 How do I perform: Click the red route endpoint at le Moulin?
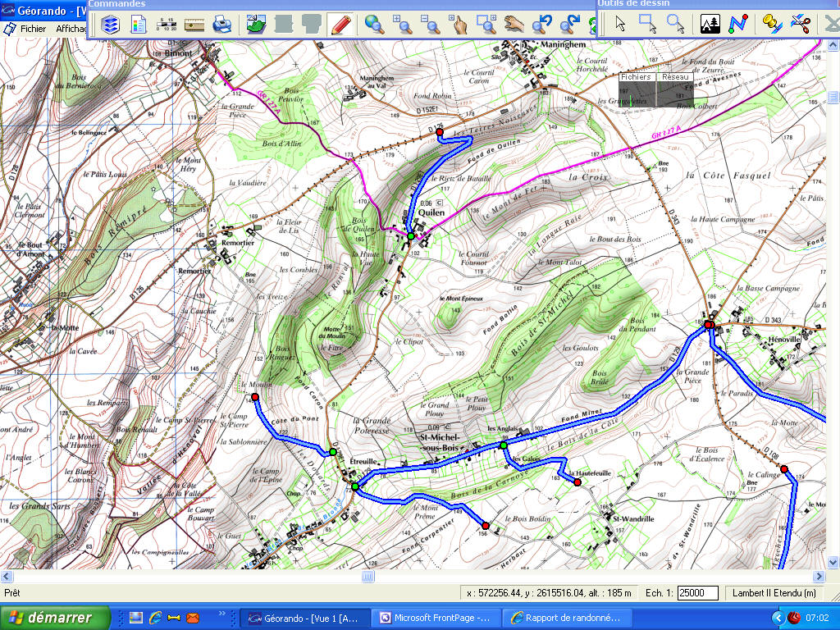point(255,397)
